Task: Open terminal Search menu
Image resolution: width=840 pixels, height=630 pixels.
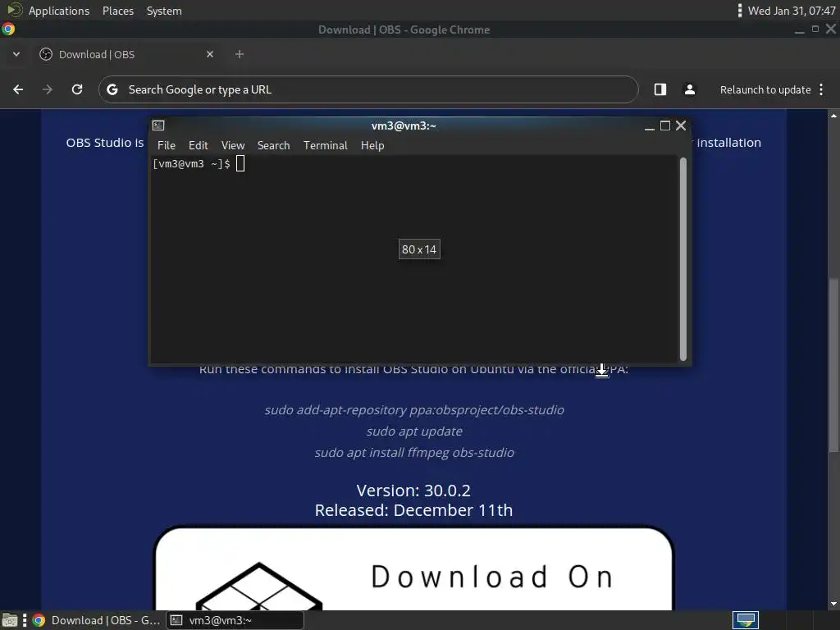Action: click(273, 145)
